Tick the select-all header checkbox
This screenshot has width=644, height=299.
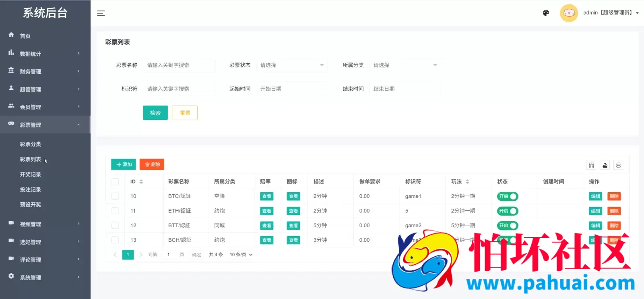115,182
